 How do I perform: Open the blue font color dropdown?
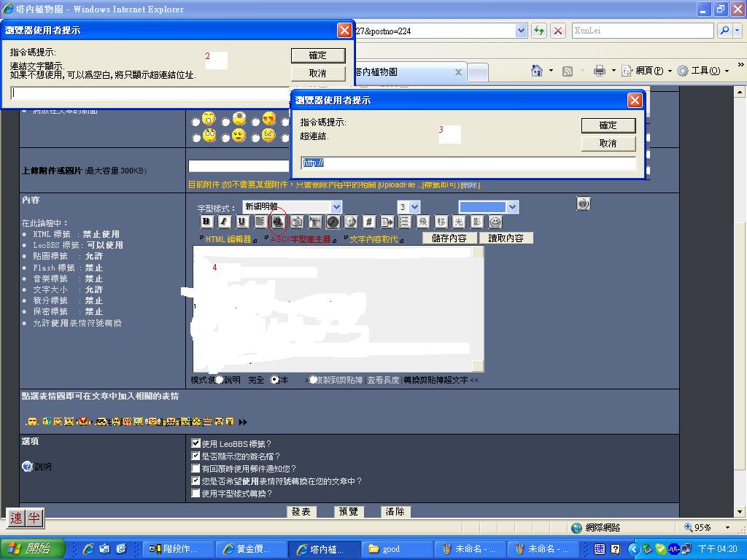pos(511,207)
